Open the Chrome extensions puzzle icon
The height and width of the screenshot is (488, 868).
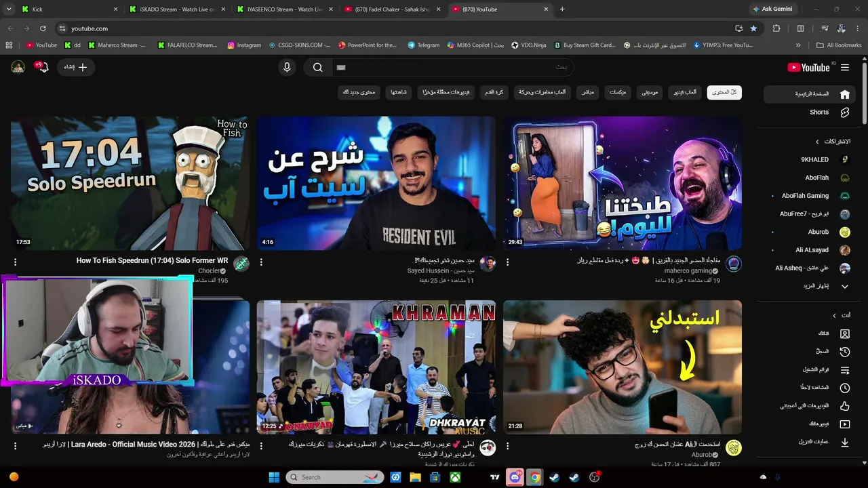pyautogui.click(x=776, y=28)
